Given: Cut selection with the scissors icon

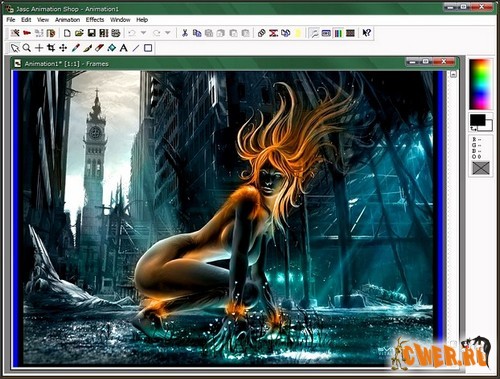Looking at the screenshot, I should (185, 33).
